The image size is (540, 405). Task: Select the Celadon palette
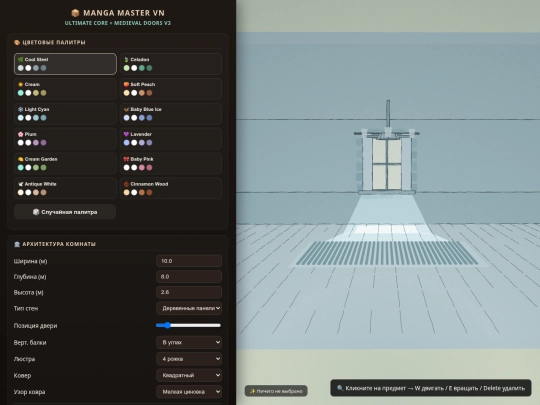tap(170, 64)
